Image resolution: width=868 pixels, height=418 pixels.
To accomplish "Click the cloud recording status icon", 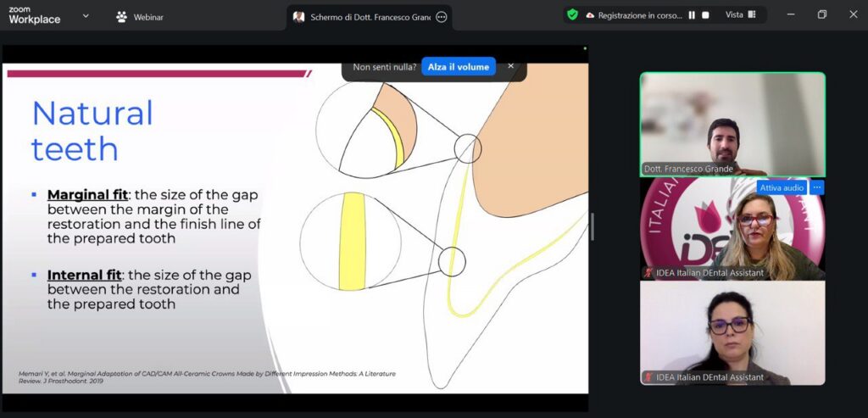I will pos(590,15).
